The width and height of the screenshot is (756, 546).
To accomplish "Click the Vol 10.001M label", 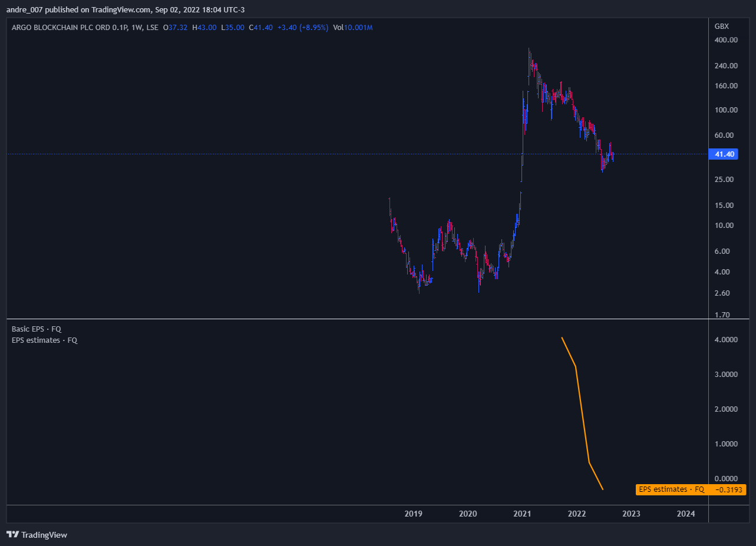I will coord(353,28).
